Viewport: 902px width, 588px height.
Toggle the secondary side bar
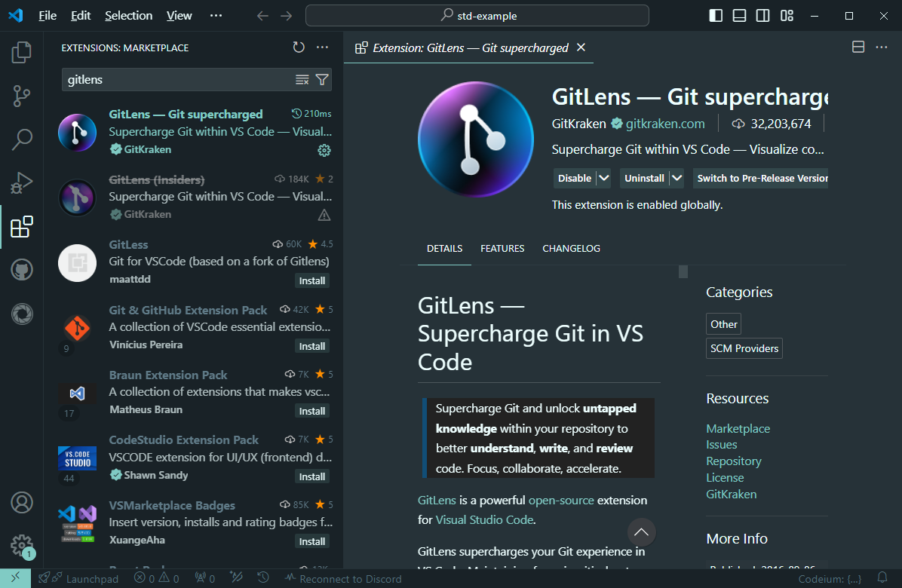(x=762, y=16)
